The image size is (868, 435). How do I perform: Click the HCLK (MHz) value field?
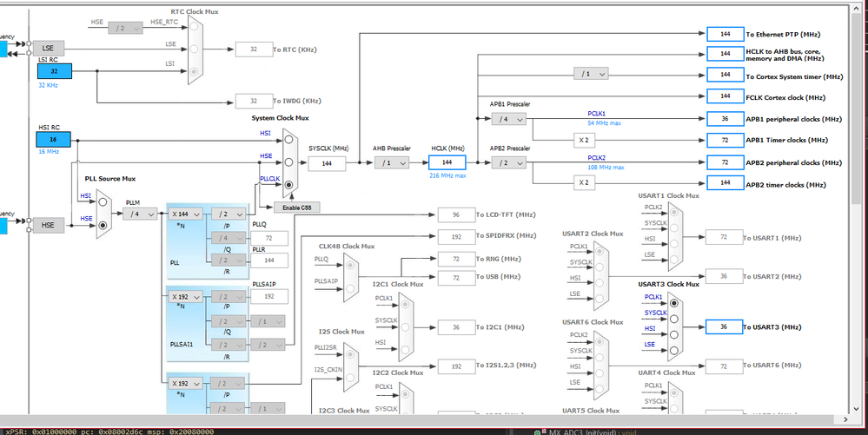[447, 162]
